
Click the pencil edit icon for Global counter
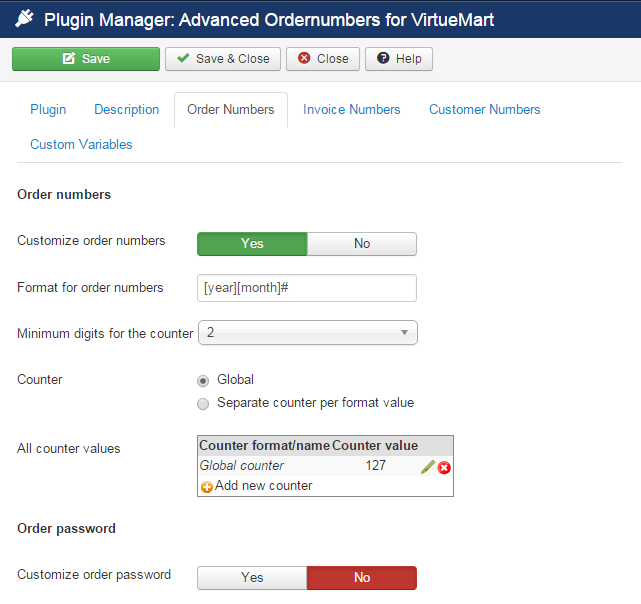point(427,467)
